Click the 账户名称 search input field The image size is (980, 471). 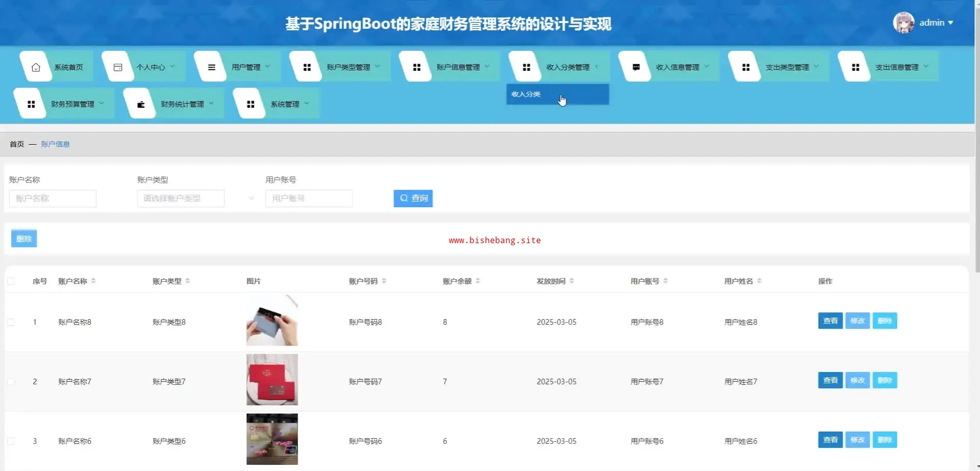click(53, 199)
